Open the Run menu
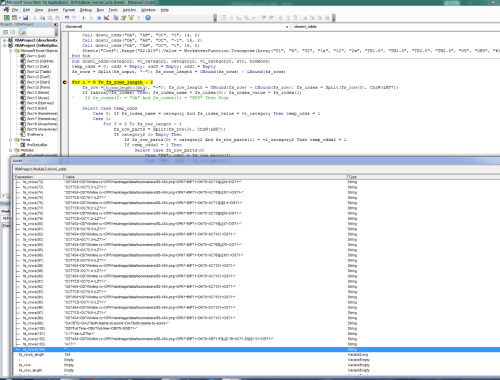The image size is (500, 380). click(x=100, y=10)
